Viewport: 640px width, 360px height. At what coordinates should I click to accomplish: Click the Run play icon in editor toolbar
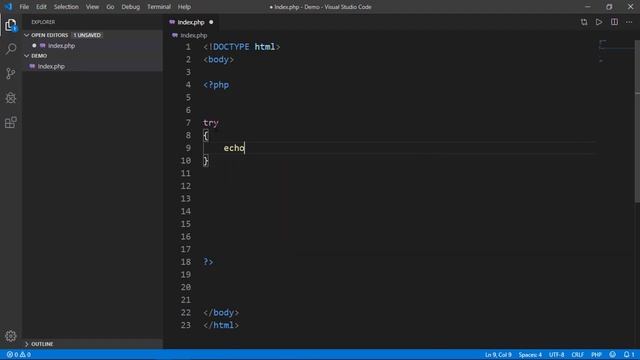coord(599,22)
